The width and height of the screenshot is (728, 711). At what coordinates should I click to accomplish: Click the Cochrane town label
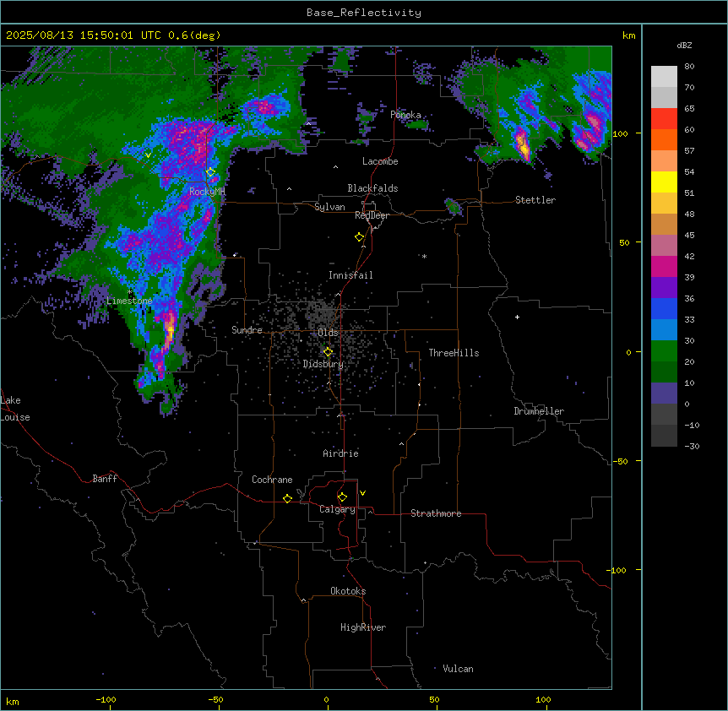pos(272,480)
